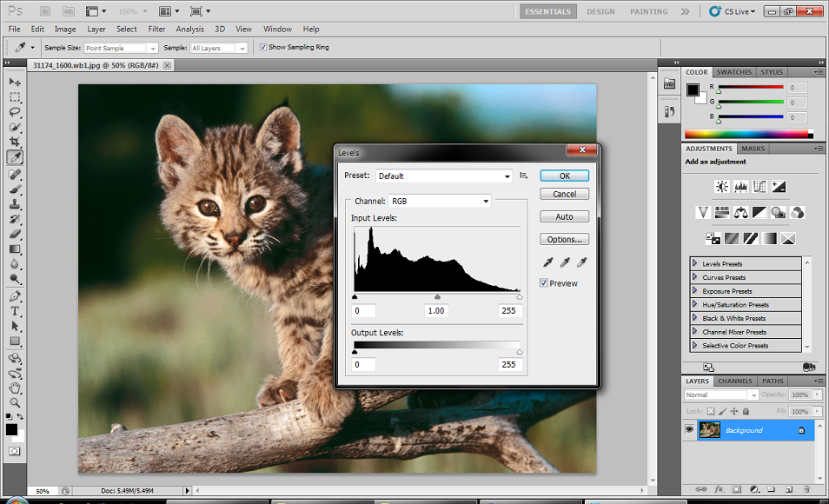Add a Levels adjustment from Adjustments panel
The height and width of the screenshot is (504, 829).
click(x=740, y=186)
